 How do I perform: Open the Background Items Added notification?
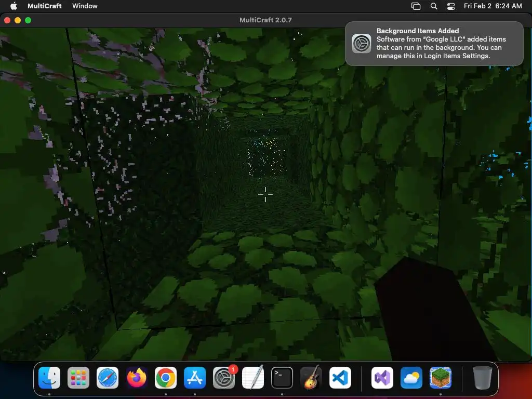(x=434, y=44)
